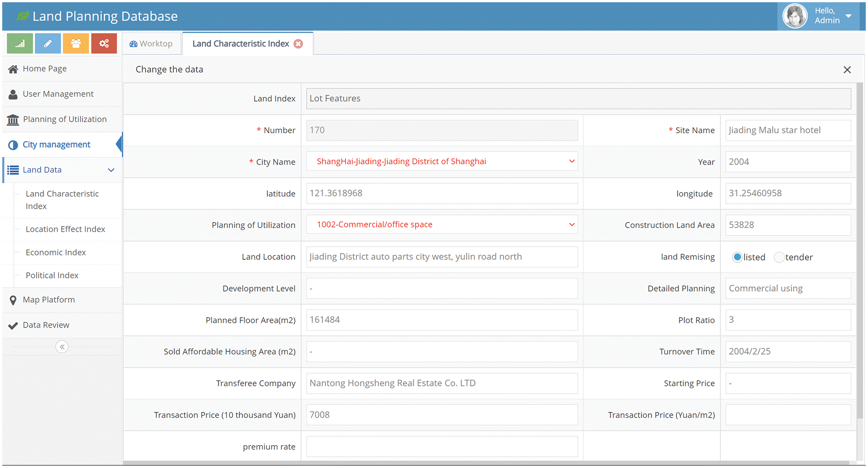The image size is (868, 468).
Task: Open the User Management person icon
Action: [x=13, y=94]
